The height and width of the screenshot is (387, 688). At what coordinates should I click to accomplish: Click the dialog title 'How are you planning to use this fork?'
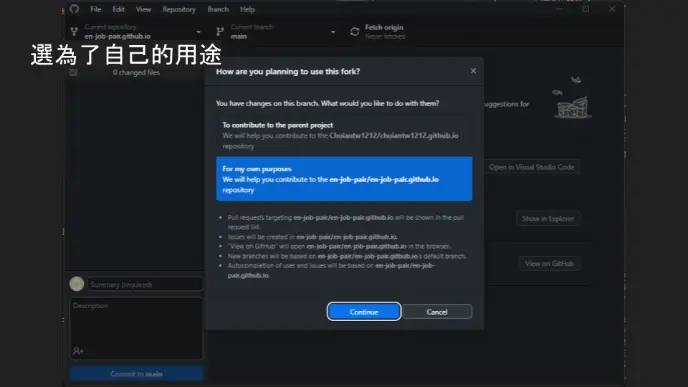point(288,71)
